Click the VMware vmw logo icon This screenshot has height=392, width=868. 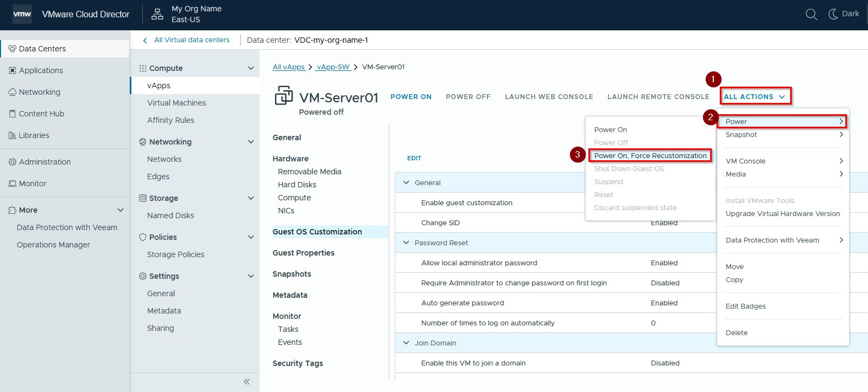tap(22, 14)
